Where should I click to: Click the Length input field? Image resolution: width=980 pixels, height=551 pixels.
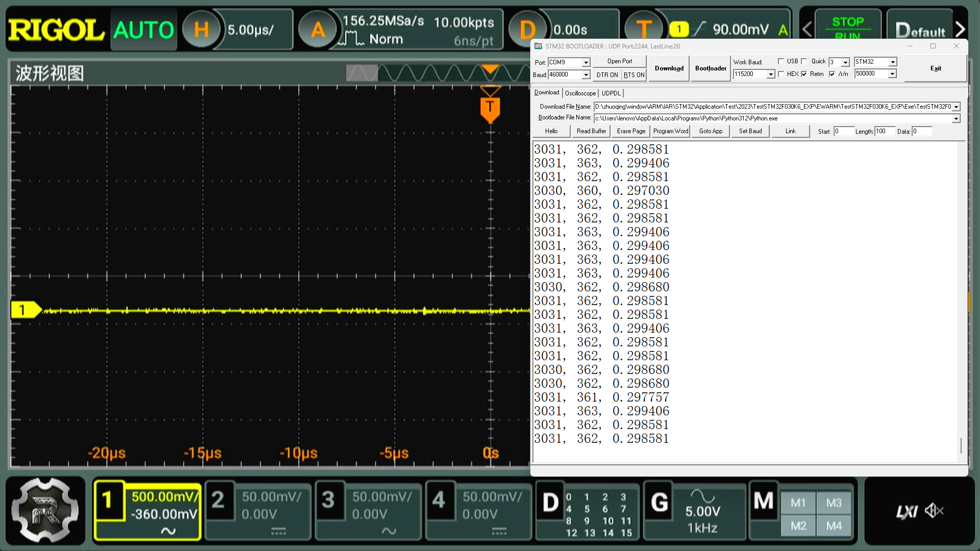pyautogui.click(x=885, y=131)
